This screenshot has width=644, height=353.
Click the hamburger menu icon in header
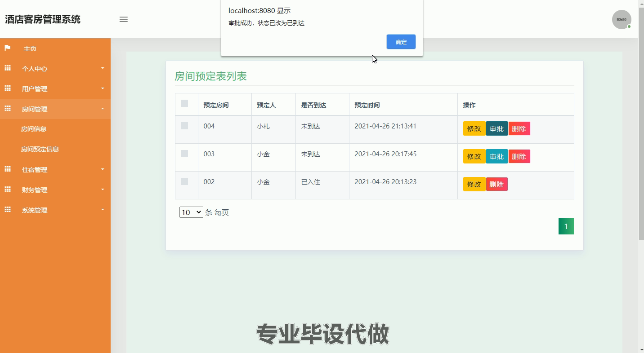tap(124, 19)
